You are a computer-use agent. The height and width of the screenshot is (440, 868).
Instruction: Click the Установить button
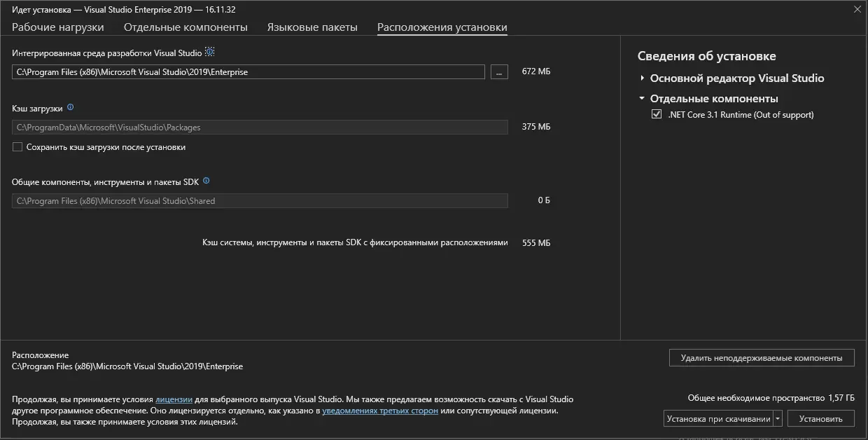[821, 419]
